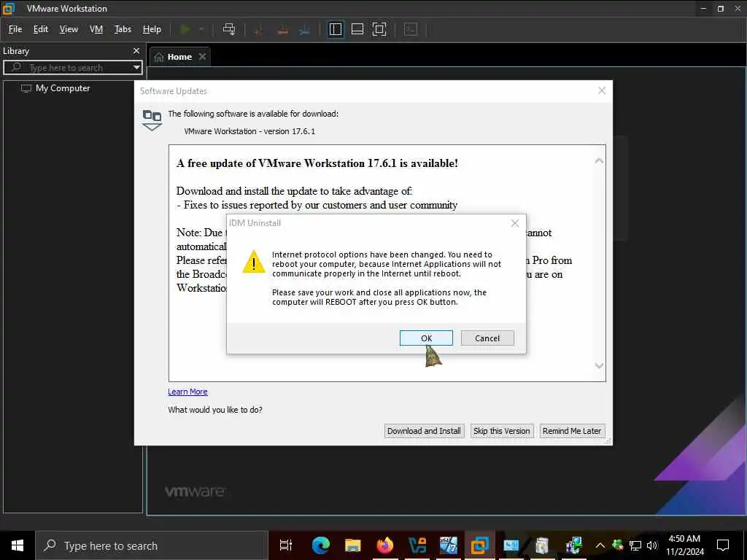Click the software updates download icon
This screenshot has width=747, height=560.
click(x=152, y=120)
